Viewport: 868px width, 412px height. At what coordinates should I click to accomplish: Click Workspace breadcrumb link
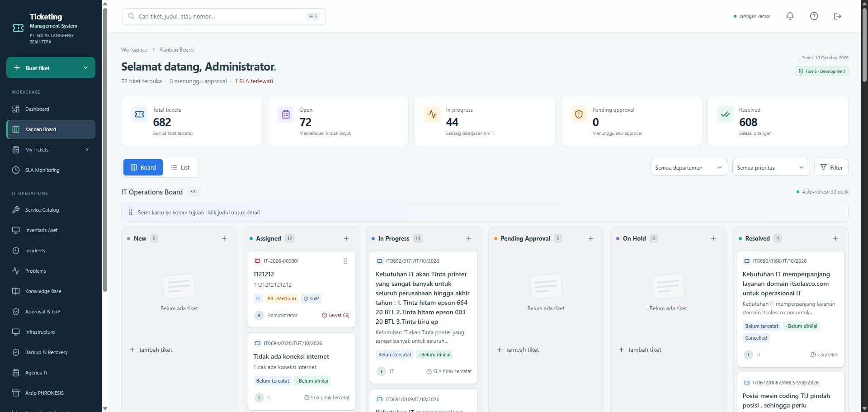coord(134,50)
